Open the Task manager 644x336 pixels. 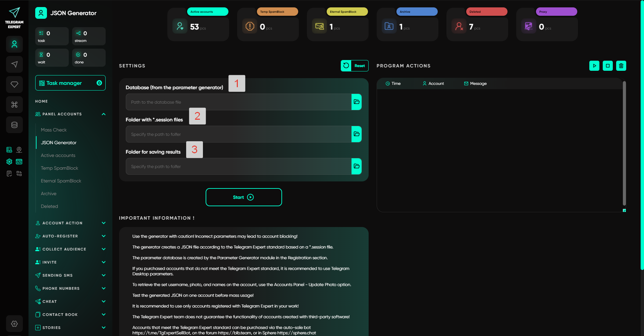coord(70,83)
